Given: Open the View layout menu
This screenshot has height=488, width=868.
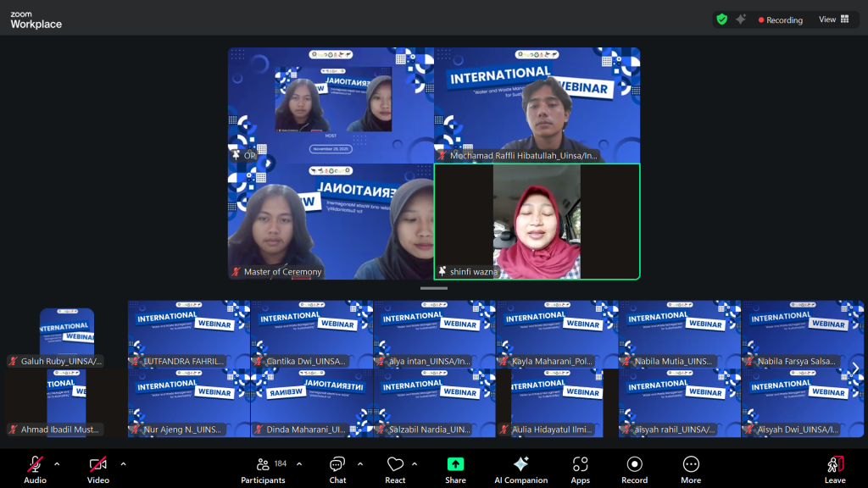Looking at the screenshot, I should [833, 19].
